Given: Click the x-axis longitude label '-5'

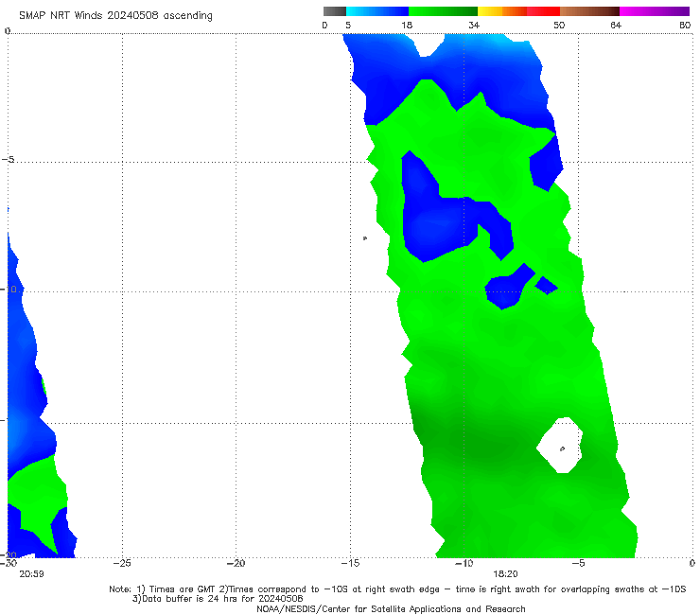Looking at the screenshot, I should [x=578, y=564].
